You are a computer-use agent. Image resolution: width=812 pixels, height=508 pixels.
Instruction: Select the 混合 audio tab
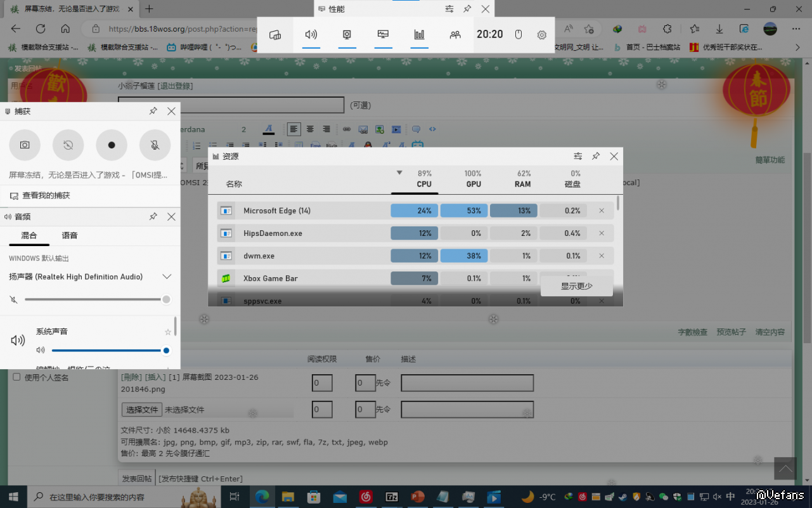29,235
